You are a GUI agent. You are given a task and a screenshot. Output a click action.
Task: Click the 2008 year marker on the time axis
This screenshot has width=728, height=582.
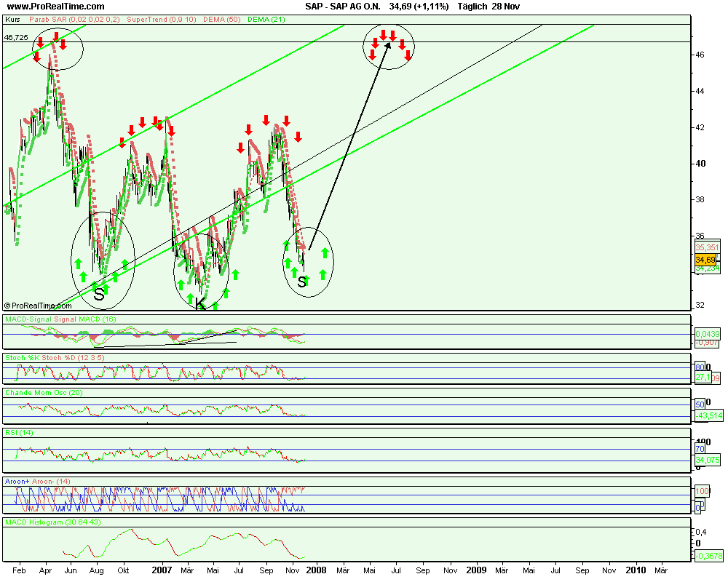pos(316,570)
